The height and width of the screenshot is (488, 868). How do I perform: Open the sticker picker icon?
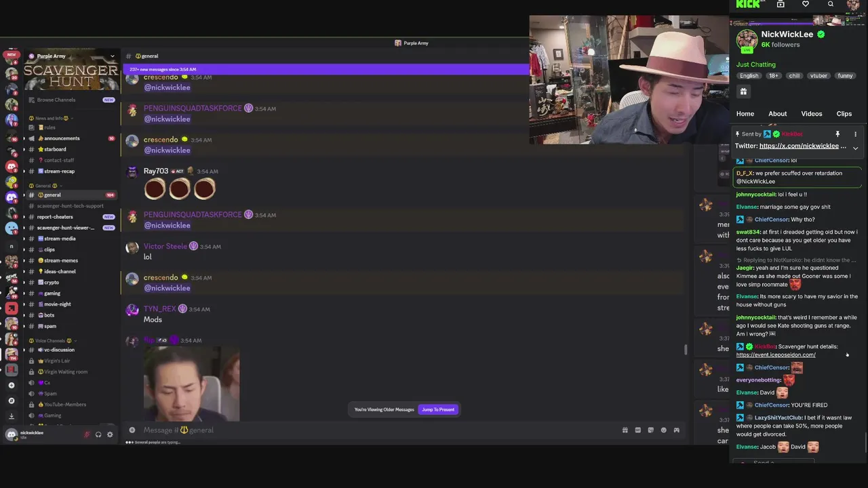point(651,430)
